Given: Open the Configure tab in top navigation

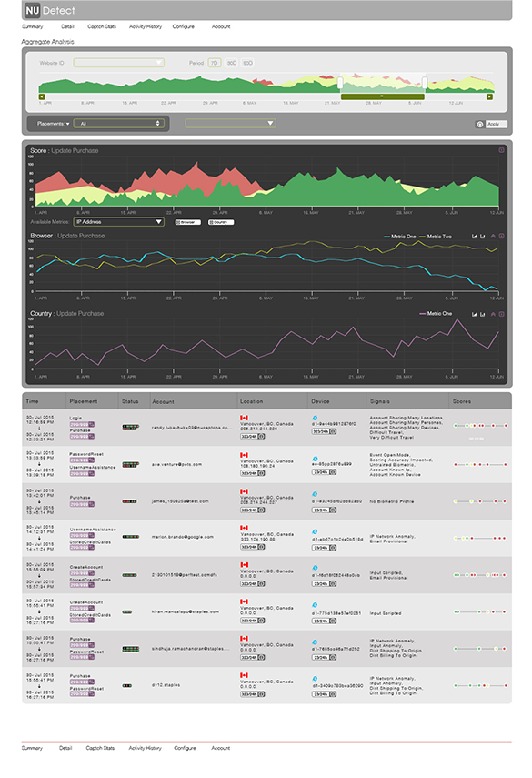Looking at the screenshot, I should [184, 26].
